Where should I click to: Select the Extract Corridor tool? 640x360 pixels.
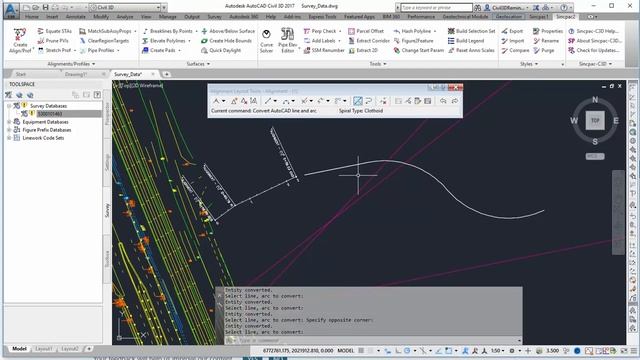(369, 41)
